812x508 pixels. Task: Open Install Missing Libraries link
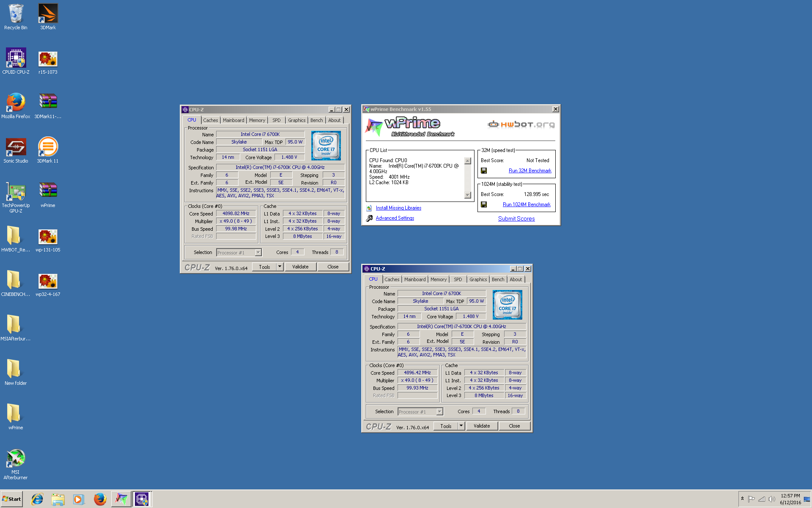[x=398, y=208]
